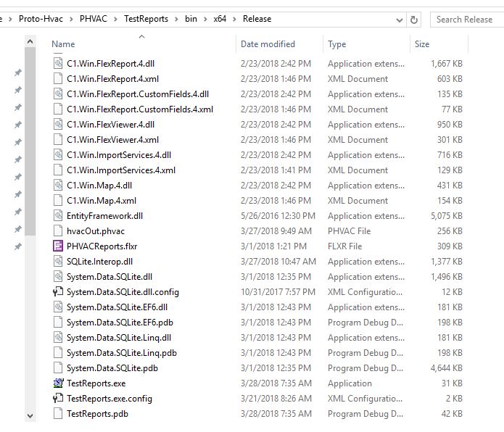Click the System.Data.SQLite.dll.config file icon
Screen dimensions: 504x432
[58, 292]
